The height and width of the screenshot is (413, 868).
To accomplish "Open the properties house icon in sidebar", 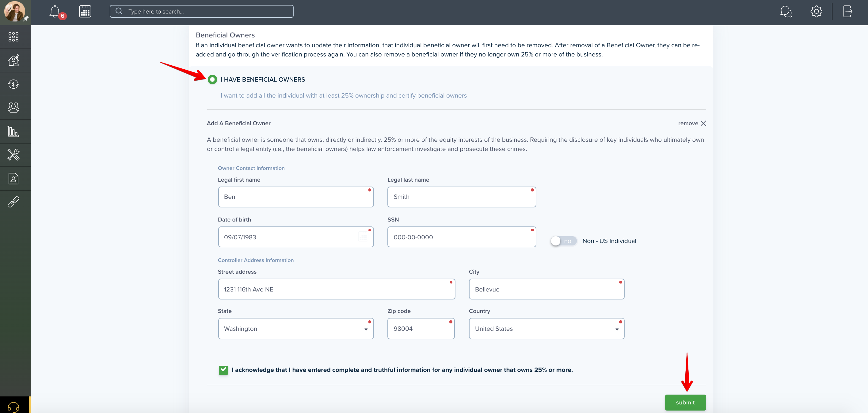I will coord(13,60).
